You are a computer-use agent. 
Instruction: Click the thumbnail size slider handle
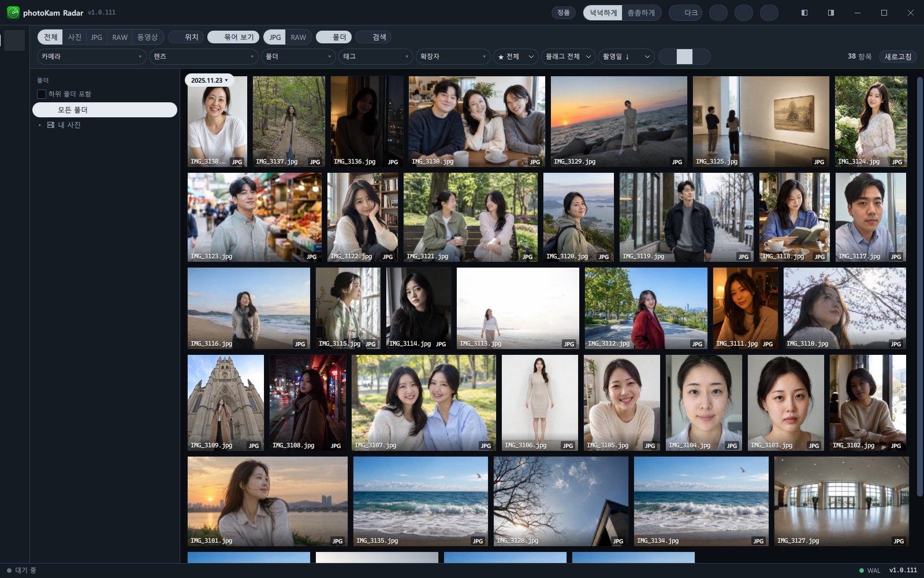pyautogui.click(x=684, y=57)
